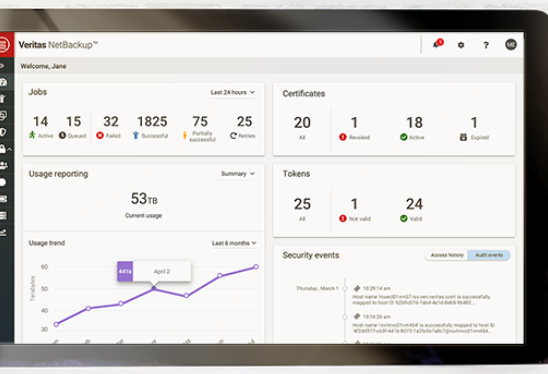Screen dimensions: 548x374
Task: Click the dashboard gauge sidebar icon
Action: pos(3,82)
